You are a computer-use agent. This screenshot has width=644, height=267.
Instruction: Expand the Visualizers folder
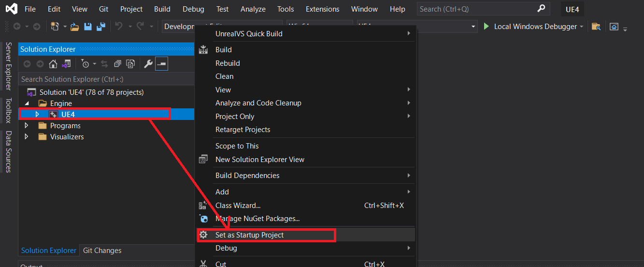[27, 136]
